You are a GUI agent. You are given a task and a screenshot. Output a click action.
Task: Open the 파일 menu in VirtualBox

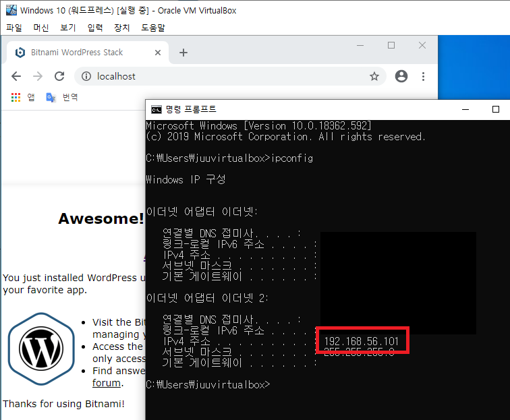coord(14,28)
